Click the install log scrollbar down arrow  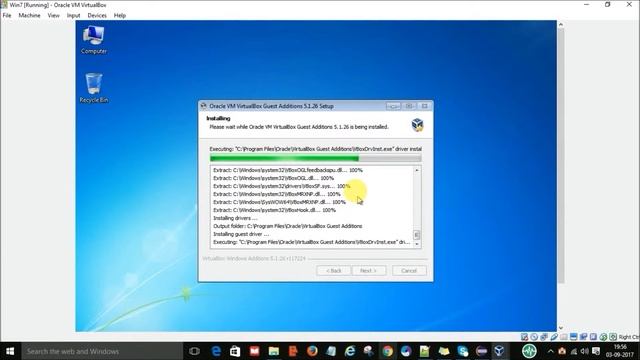(x=417, y=244)
